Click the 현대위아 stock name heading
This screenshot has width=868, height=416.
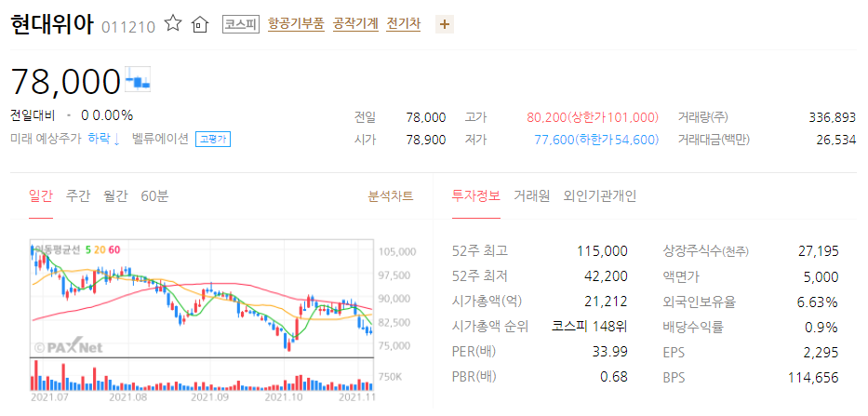[x=53, y=24]
